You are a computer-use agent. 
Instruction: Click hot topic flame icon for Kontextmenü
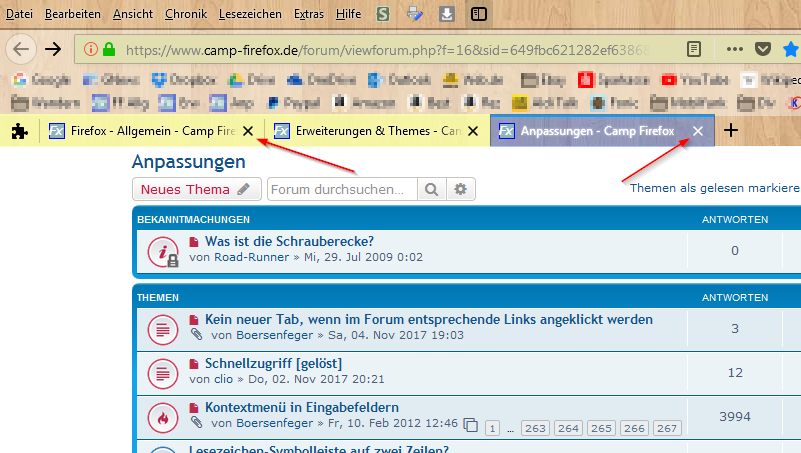click(163, 418)
